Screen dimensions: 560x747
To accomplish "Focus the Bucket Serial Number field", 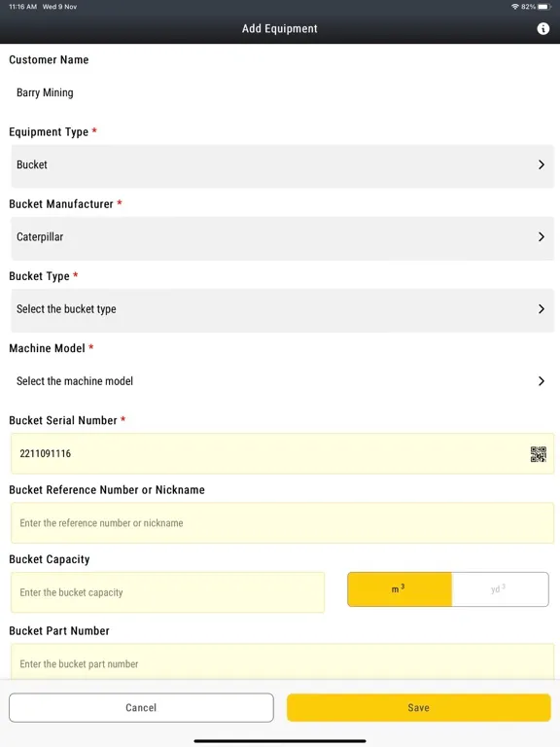I will tap(282, 453).
